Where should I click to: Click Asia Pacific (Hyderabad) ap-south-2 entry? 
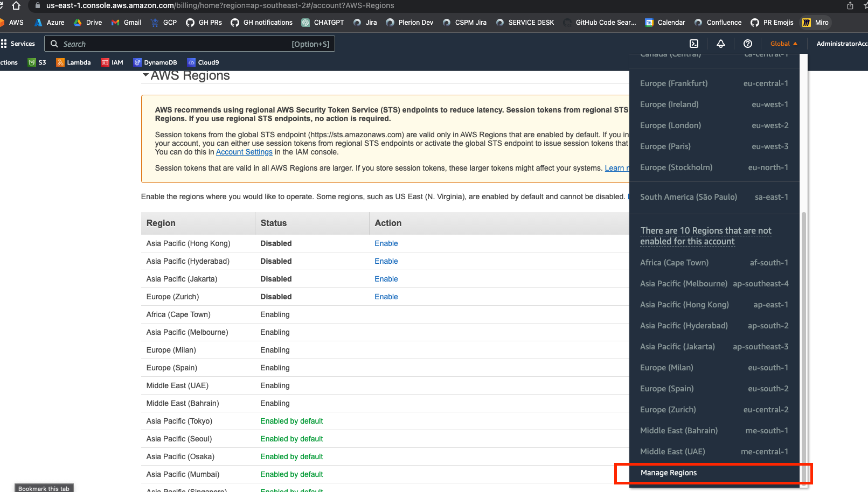[x=714, y=326]
